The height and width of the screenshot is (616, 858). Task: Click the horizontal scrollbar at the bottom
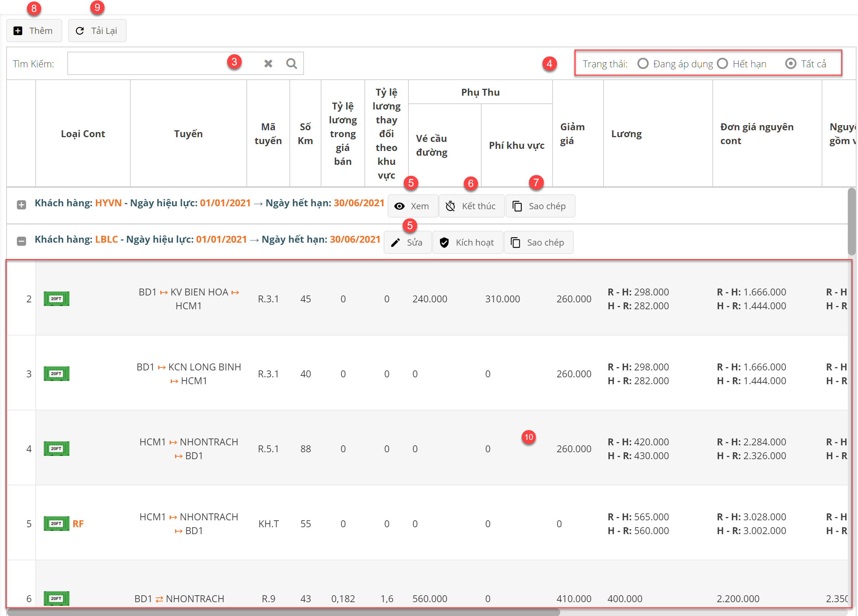283,612
